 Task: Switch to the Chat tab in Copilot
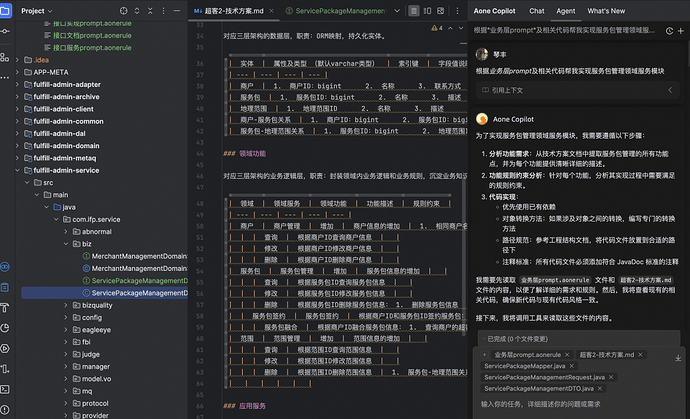[536, 11]
